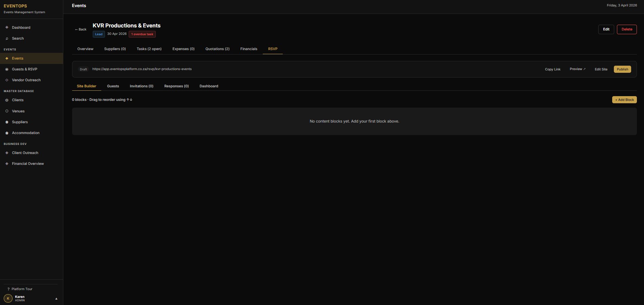Viewport: 644px width, 305px height.
Task: Click the + Add Block button
Action: 624,100
